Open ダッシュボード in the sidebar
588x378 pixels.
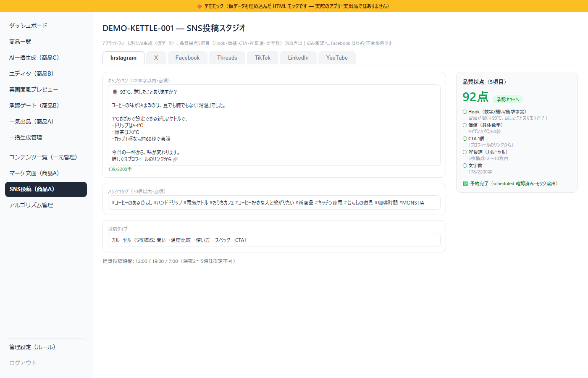click(46, 26)
